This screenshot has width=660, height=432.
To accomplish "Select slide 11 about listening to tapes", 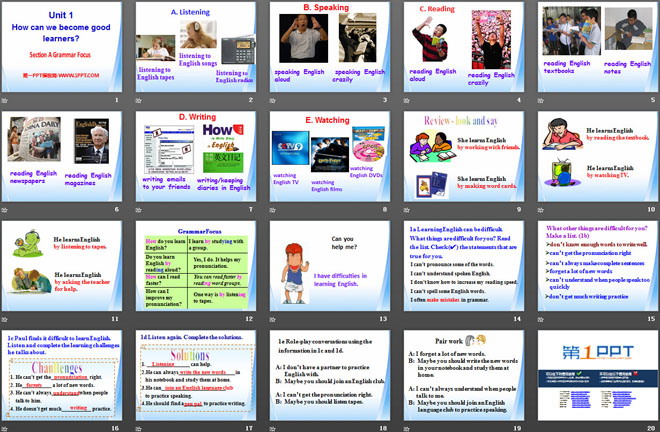I will (x=61, y=266).
